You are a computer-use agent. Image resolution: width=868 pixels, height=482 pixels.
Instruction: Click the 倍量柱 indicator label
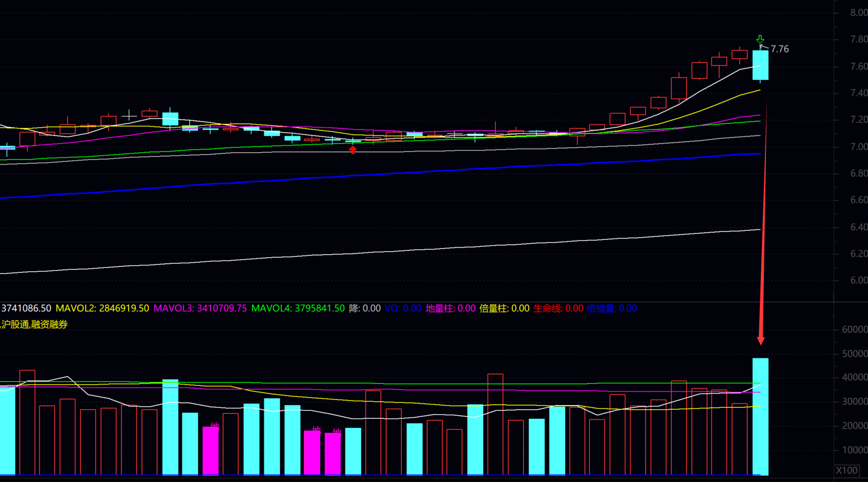tap(504, 308)
